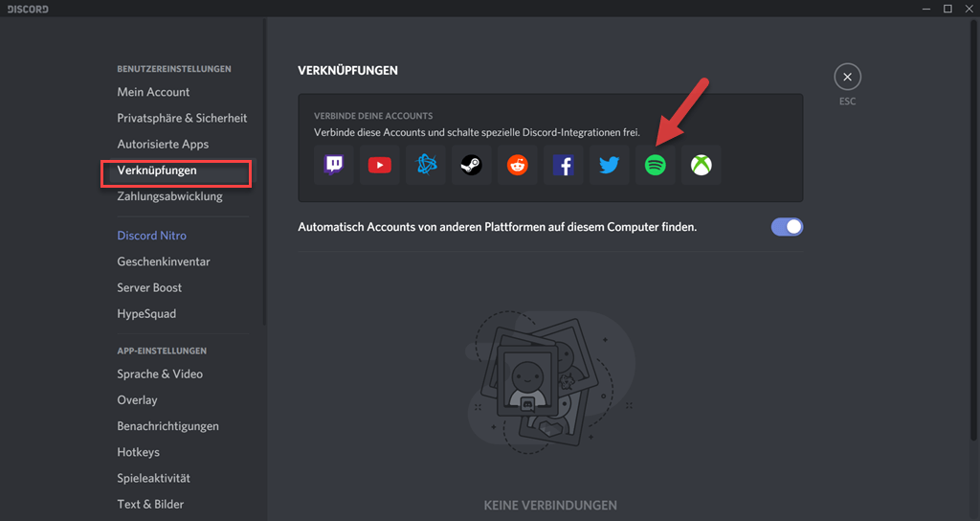The width and height of the screenshot is (980, 521).
Task: Connect your Twitter account
Action: 610,165
